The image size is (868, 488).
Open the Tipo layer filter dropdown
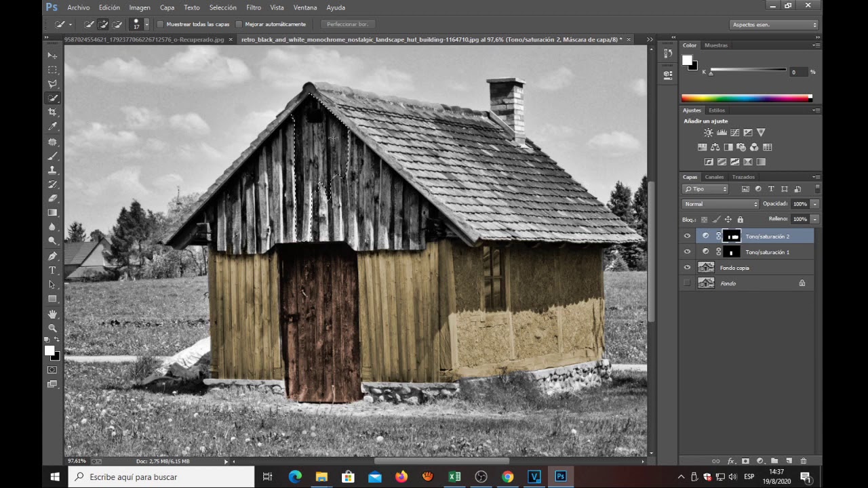(705, 189)
